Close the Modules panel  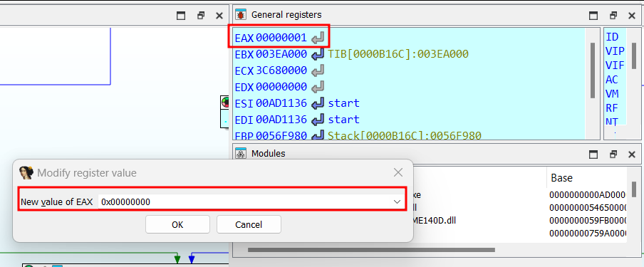[632, 154]
